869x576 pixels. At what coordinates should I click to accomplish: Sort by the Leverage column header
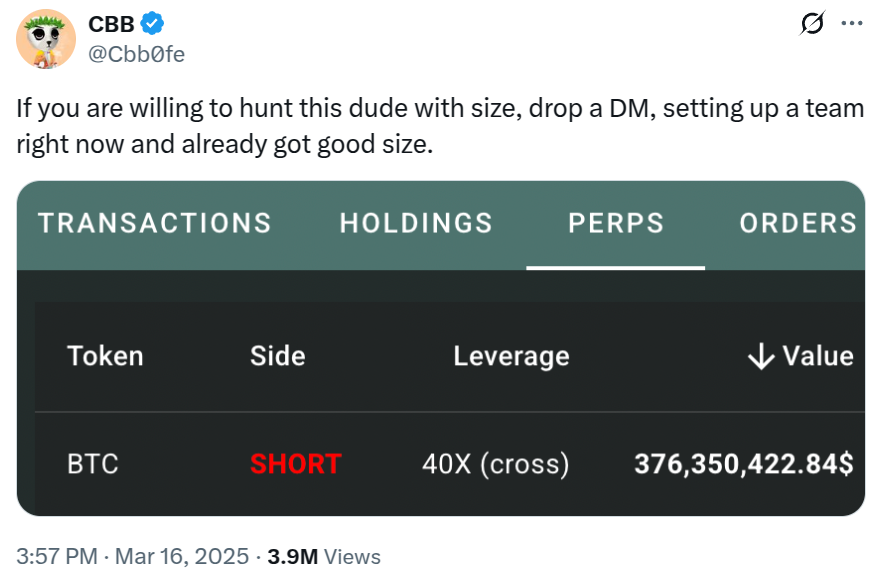tap(511, 356)
